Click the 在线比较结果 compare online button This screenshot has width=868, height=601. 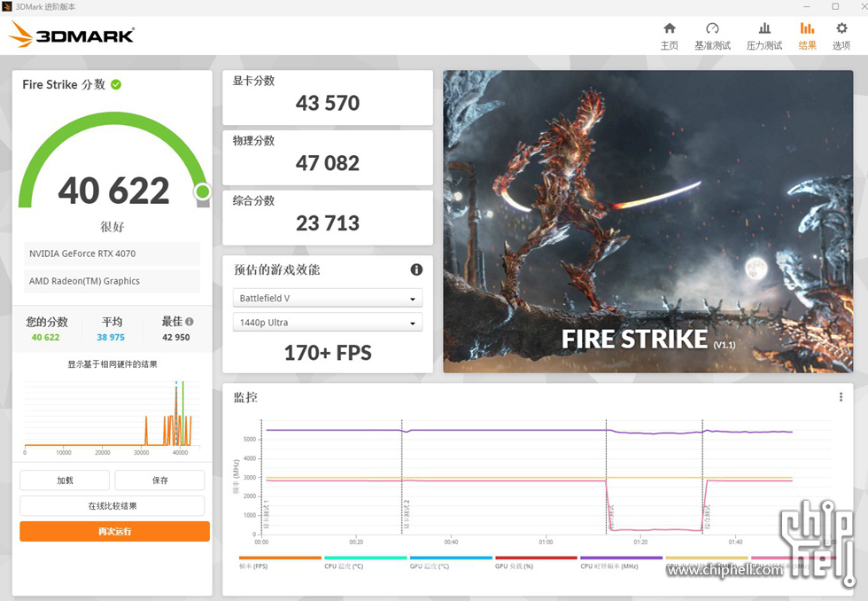112,506
